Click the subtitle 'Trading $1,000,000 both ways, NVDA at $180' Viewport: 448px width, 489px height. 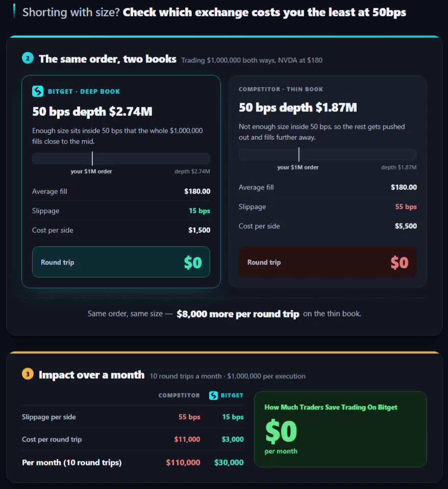pyautogui.click(x=252, y=60)
